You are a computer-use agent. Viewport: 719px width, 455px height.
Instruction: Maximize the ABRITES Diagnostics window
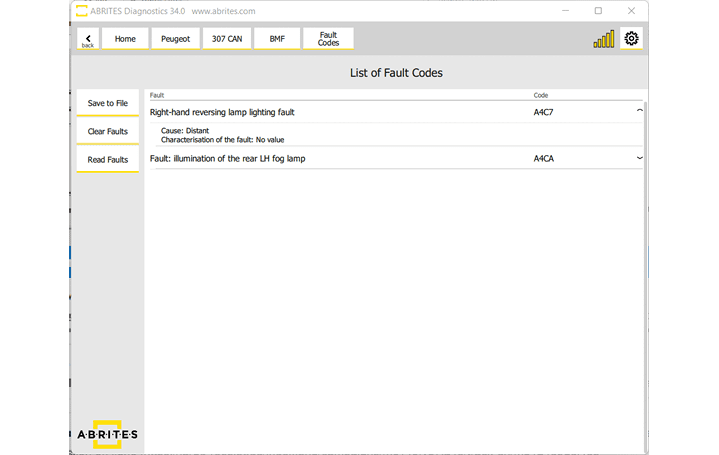[x=598, y=11]
